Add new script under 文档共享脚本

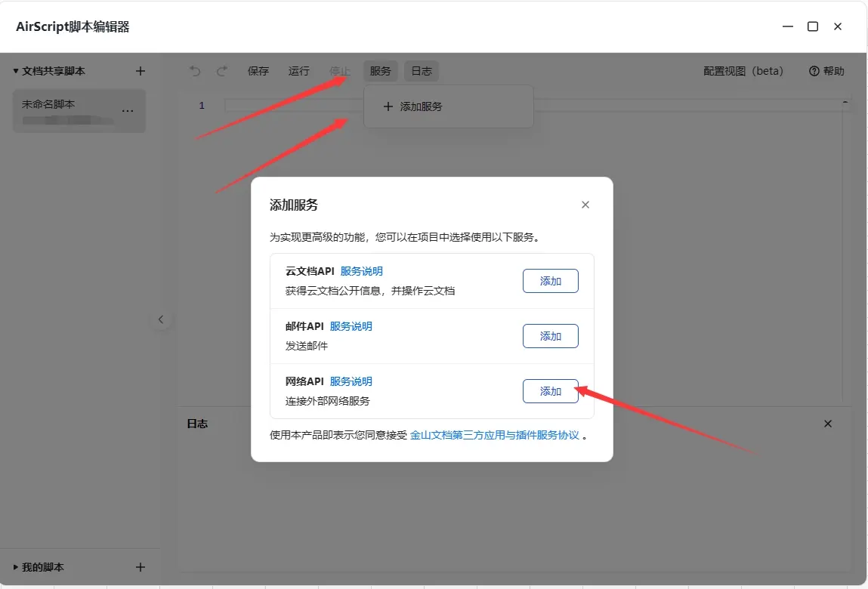pyautogui.click(x=141, y=71)
